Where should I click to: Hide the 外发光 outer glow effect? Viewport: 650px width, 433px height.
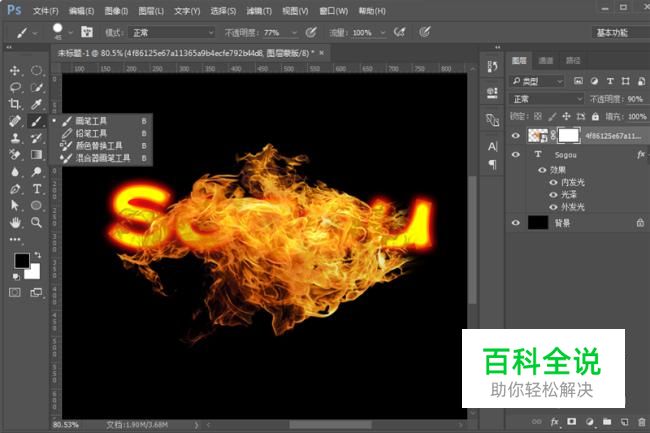click(553, 207)
